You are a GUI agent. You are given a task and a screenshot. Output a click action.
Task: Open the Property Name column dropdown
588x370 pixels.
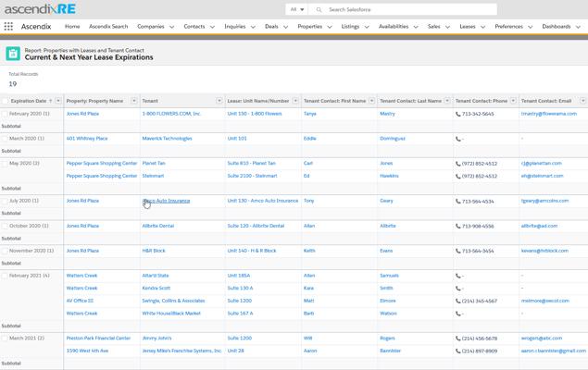pyautogui.click(x=134, y=101)
